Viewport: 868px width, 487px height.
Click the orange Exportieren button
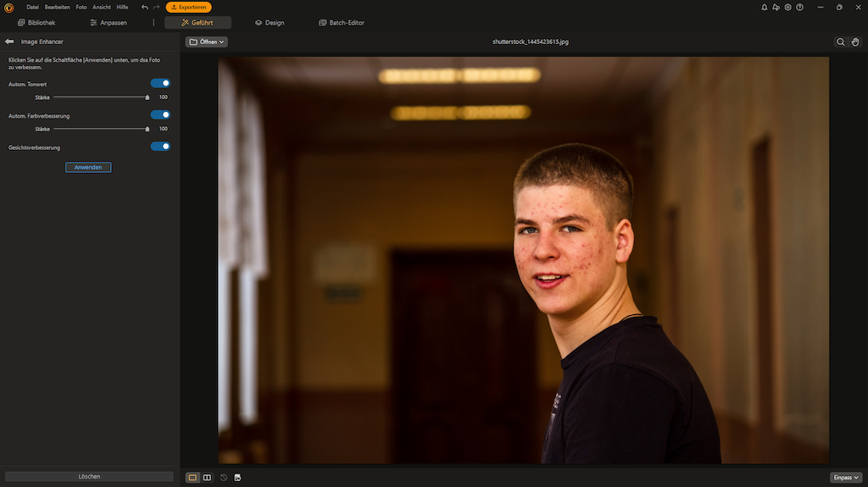click(188, 7)
